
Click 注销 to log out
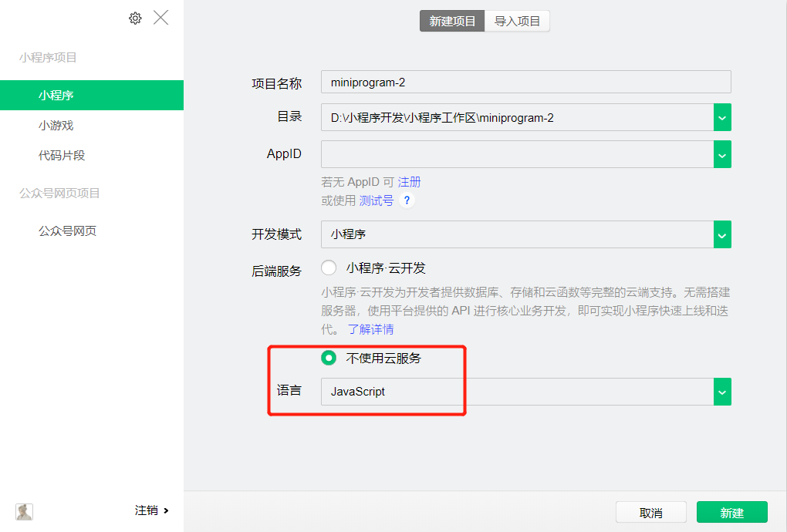click(x=151, y=510)
